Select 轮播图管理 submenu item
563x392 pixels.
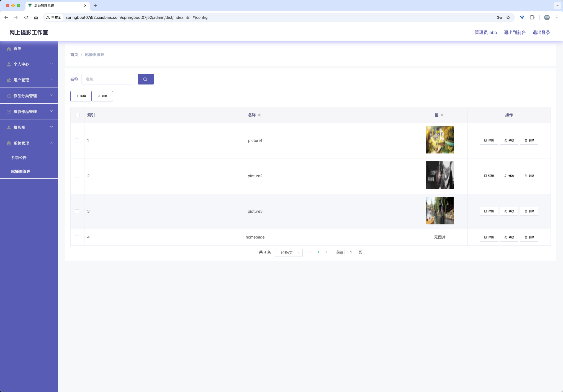pyautogui.click(x=29, y=171)
